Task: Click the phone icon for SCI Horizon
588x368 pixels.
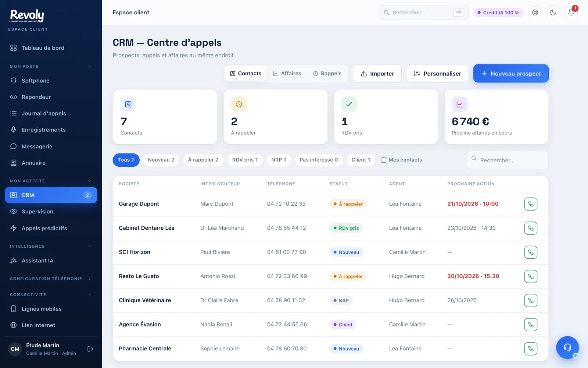Action: pyautogui.click(x=531, y=252)
